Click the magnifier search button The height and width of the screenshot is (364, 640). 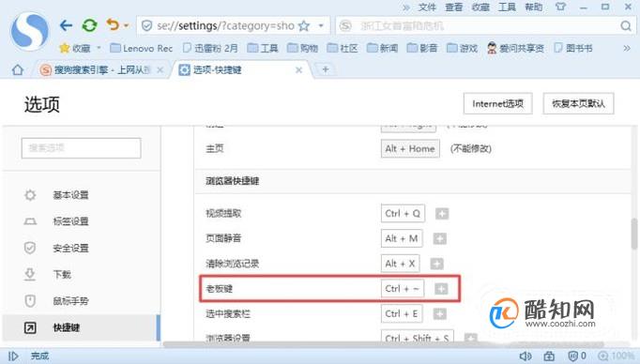point(625,26)
